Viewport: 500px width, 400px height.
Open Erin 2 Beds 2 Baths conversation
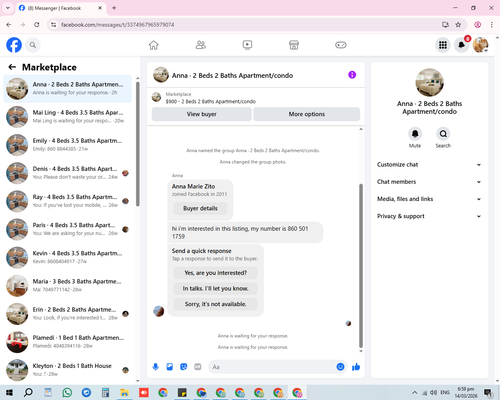coord(67,314)
